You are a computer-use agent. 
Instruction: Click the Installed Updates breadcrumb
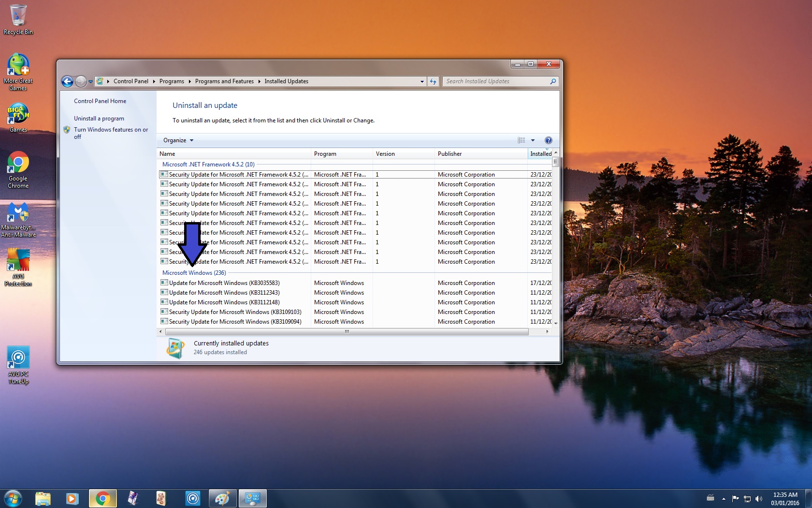pyautogui.click(x=286, y=81)
